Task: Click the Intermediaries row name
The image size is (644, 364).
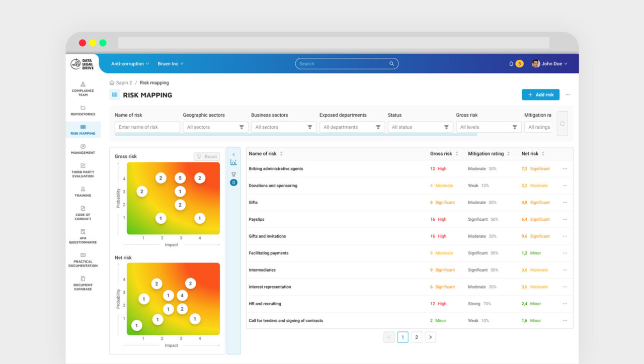Action: [262, 270]
